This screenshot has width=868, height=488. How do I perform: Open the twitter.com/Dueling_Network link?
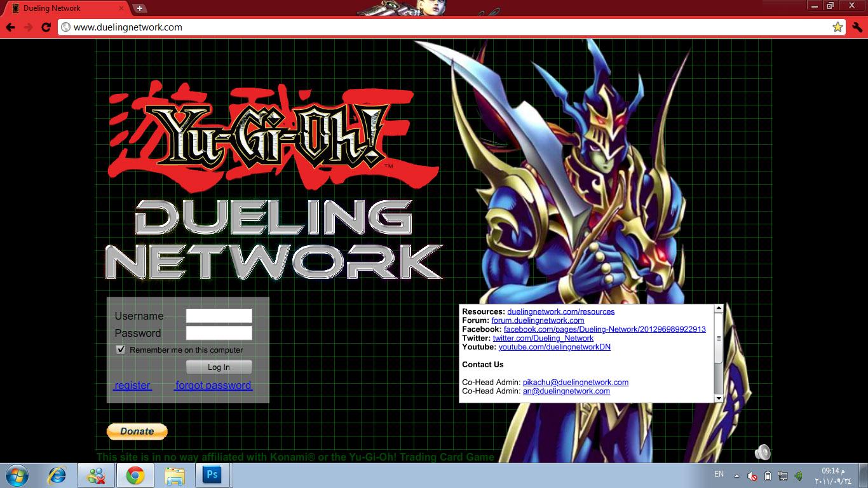[x=543, y=338]
